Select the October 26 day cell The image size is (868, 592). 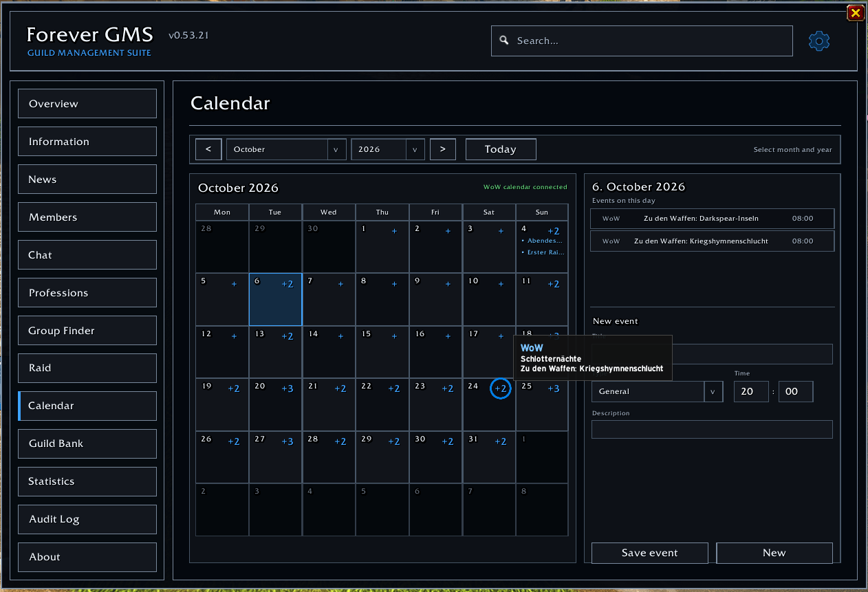(x=222, y=457)
